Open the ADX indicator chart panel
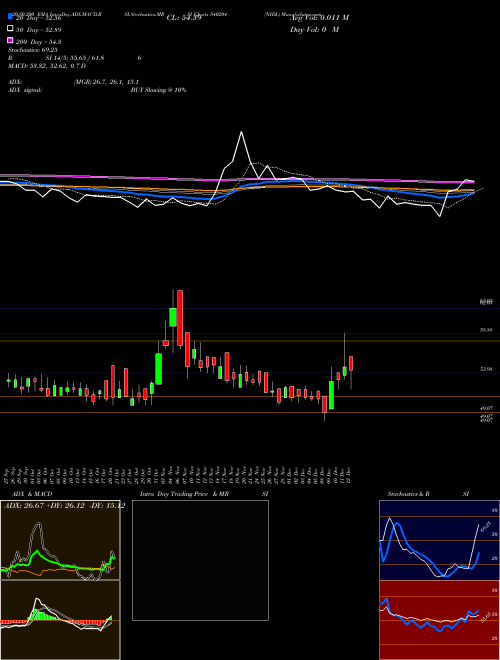 click(60, 540)
